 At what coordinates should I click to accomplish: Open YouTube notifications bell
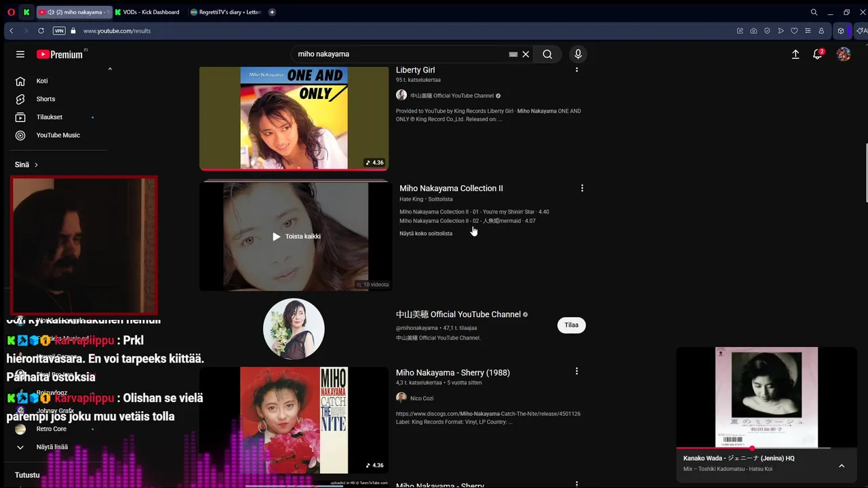(818, 54)
